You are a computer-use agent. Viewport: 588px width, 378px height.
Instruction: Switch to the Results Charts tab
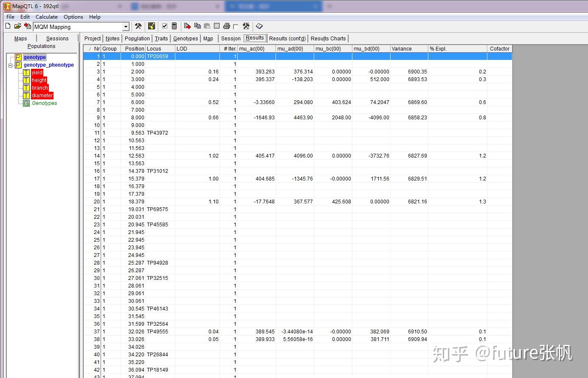pos(328,38)
